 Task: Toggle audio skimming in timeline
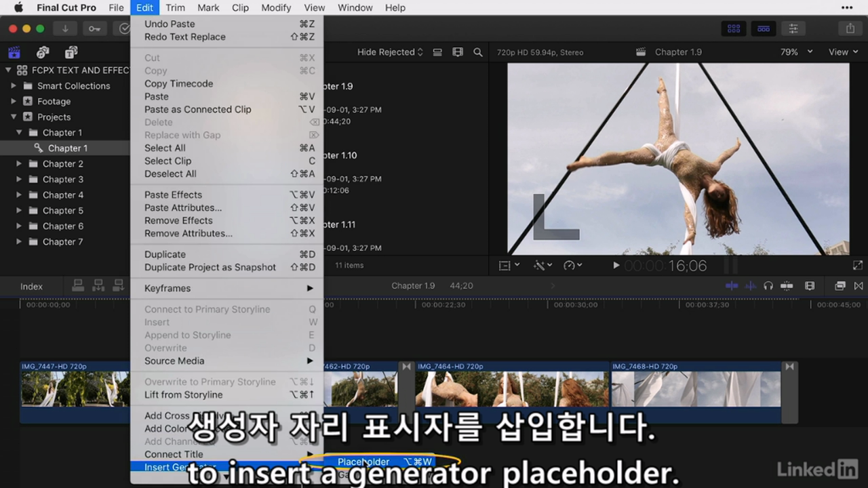point(751,286)
